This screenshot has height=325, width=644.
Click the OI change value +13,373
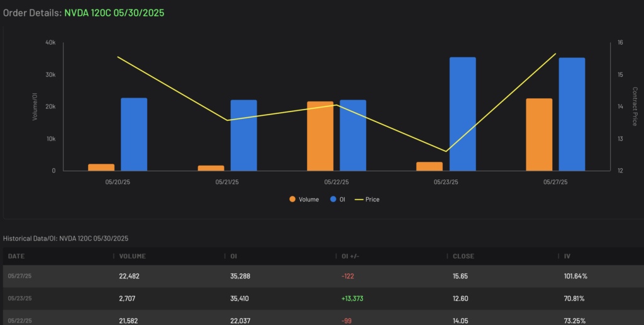[352, 299]
